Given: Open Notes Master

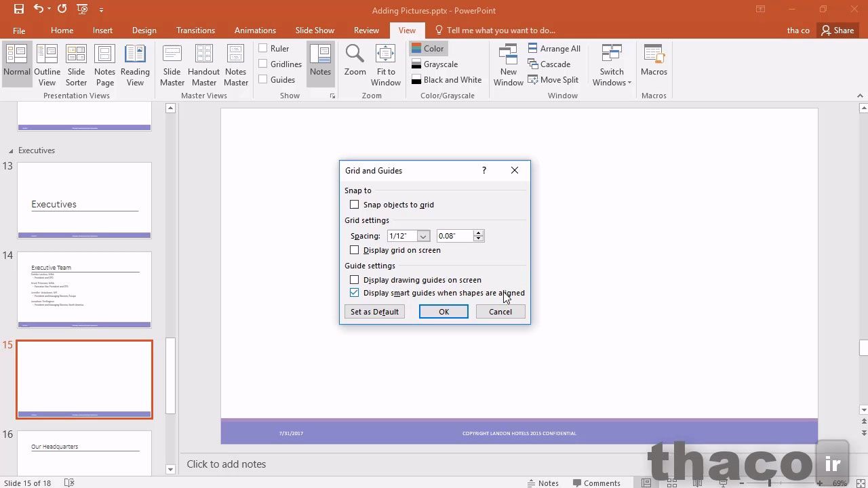Looking at the screenshot, I should pos(235,65).
